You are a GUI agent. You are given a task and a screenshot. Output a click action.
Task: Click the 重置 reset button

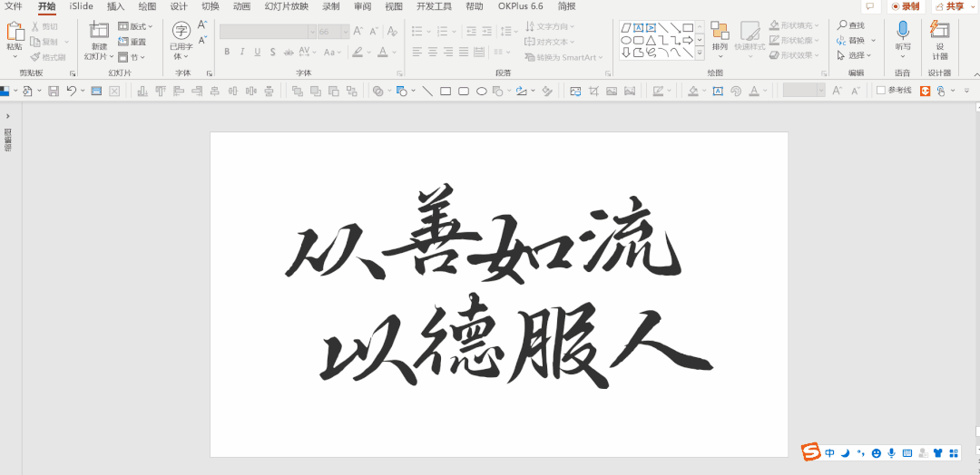[132, 42]
